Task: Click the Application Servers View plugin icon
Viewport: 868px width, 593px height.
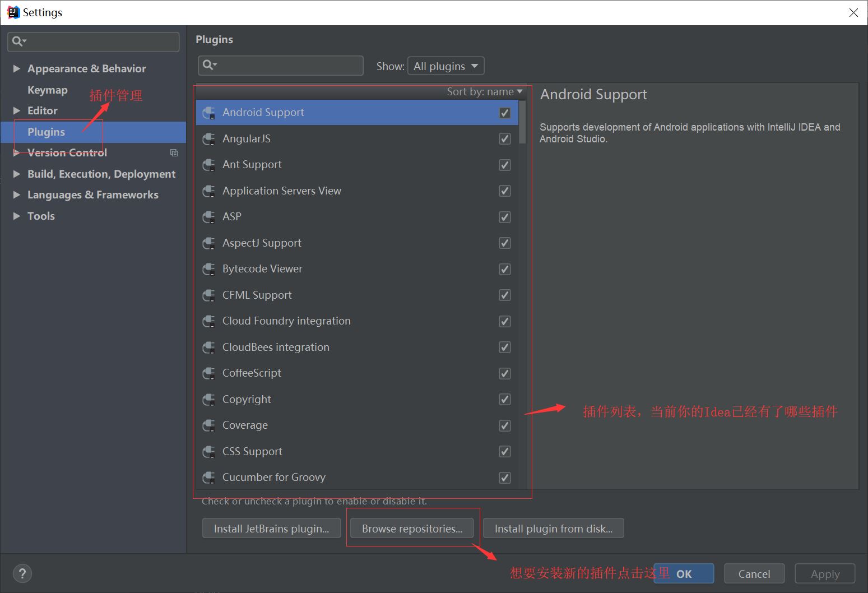Action: 208,191
